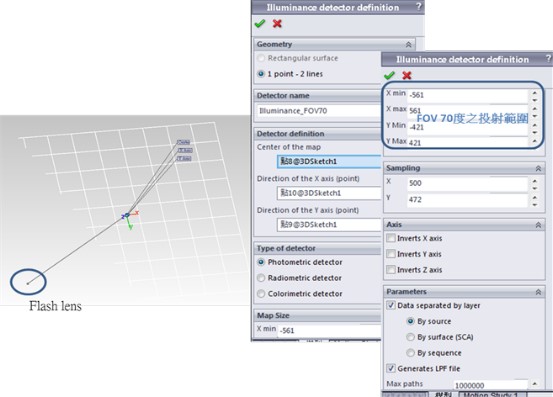Click the coordinate axis triad in viewport
Image resolution: width=553 pixels, height=397 pixels.
(x=130, y=218)
